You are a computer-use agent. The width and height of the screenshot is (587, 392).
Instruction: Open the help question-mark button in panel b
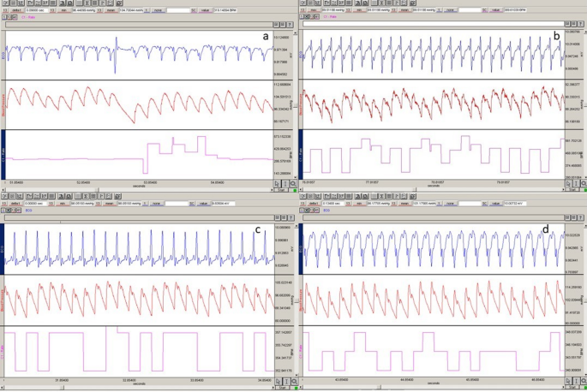coord(581,24)
